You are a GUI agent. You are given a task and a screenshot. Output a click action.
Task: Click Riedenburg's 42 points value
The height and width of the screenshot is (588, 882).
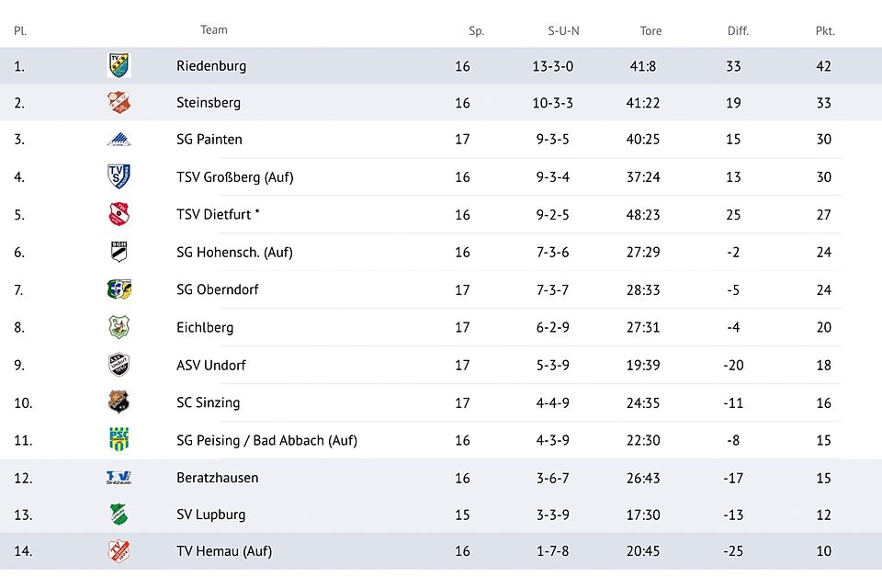tap(823, 66)
